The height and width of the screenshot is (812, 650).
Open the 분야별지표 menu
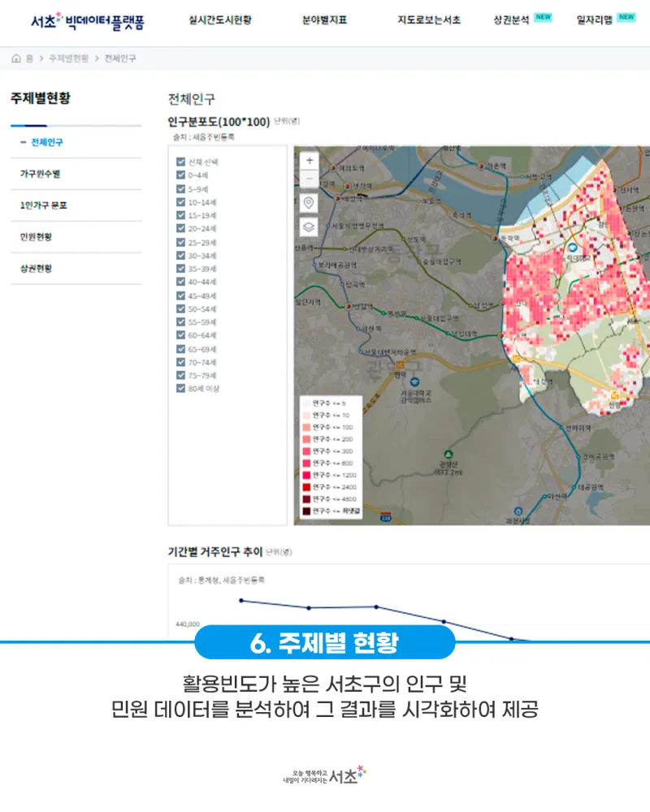tap(324, 20)
